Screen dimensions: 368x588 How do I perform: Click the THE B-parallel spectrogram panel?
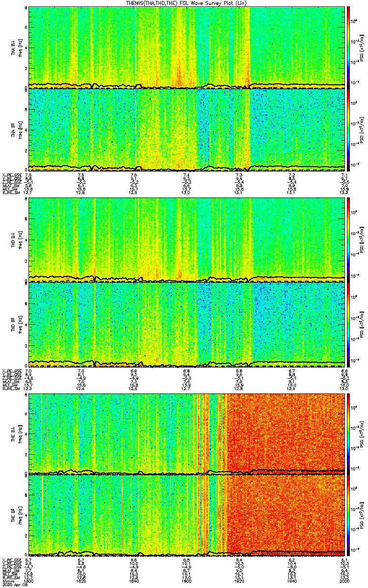186,515
